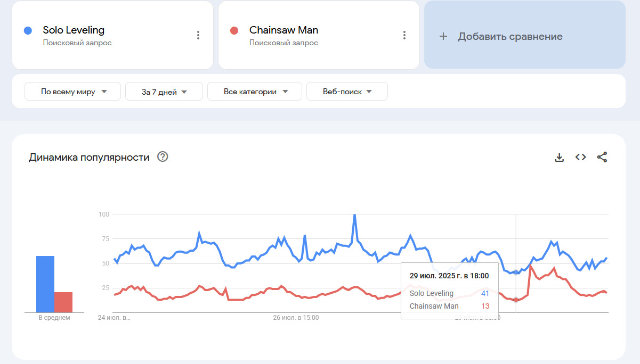Open the За 7 дней time range dropdown
This screenshot has height=364, width=640.
pos(164,92)
